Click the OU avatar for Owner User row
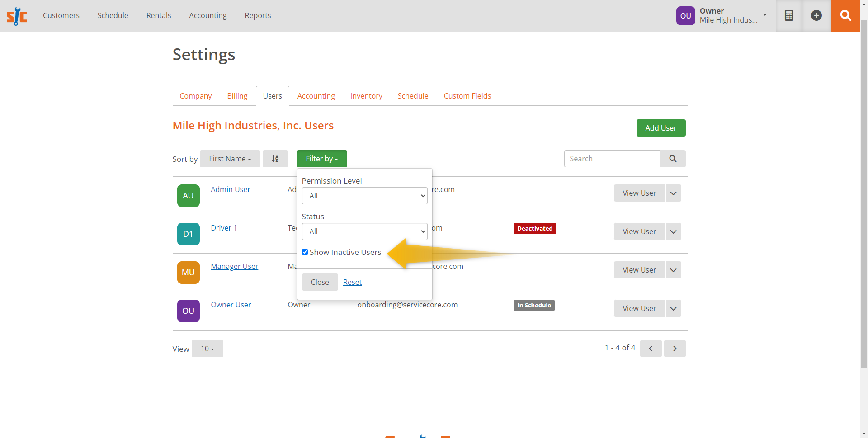The width and height of the screenshot is (868, 438). (188, 311)
